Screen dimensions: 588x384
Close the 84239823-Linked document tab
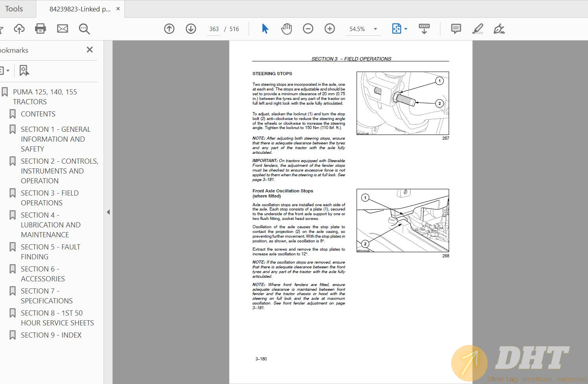pos(118,9)
